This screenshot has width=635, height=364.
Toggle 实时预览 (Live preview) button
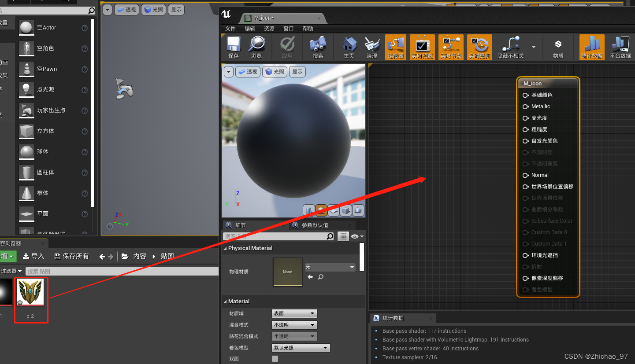click(422, 47)
